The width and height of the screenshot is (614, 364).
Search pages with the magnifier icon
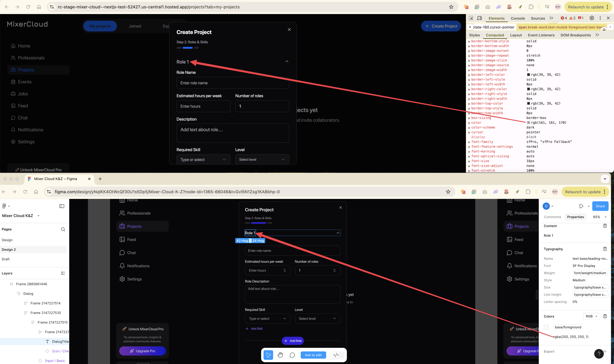pos(63,229)
